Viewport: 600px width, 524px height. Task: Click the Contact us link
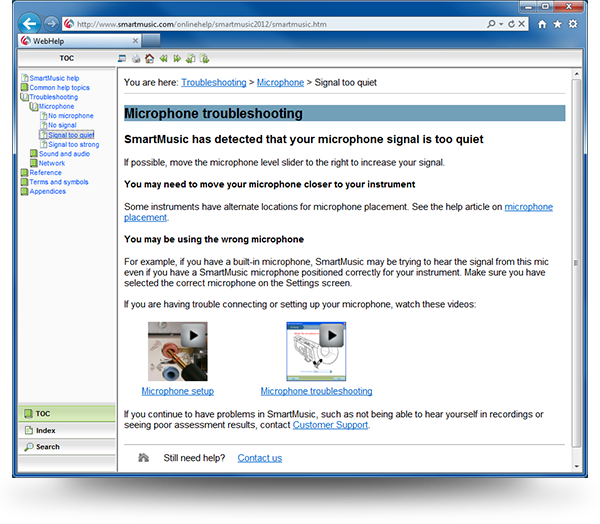[x=259, y=458]
